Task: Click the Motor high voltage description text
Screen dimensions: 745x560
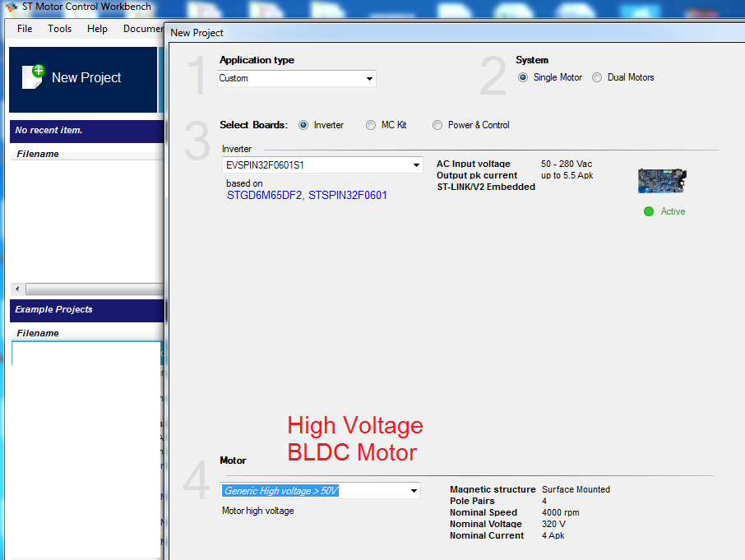Action: click(x=258, y=511)
